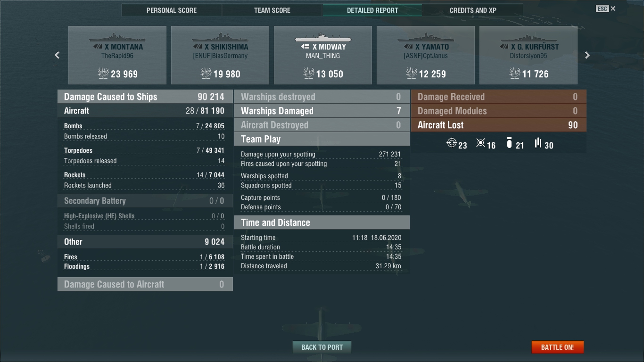Screen dimensions: 644x362
Task: Click the damage icon on Montana card
Action: click(103, 73)
